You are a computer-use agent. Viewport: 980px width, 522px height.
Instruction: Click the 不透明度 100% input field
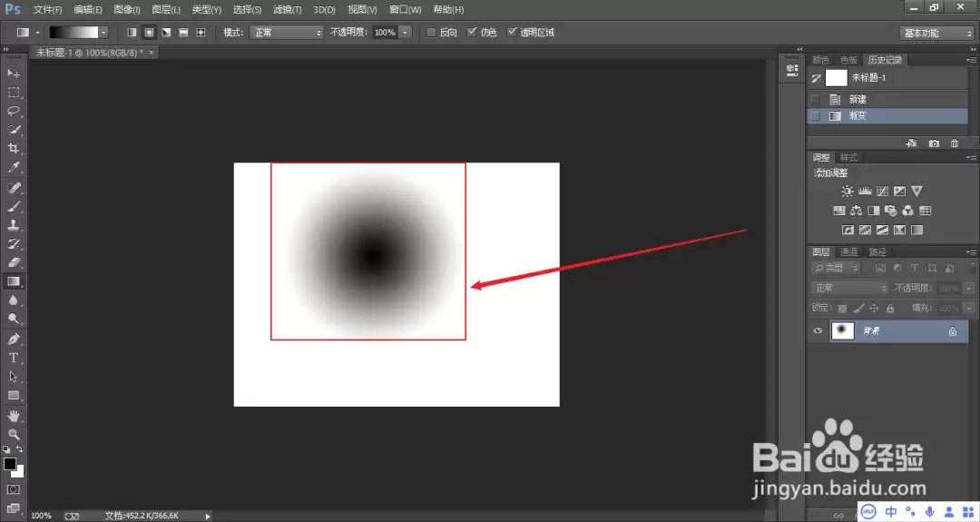(x=386, y=33)
